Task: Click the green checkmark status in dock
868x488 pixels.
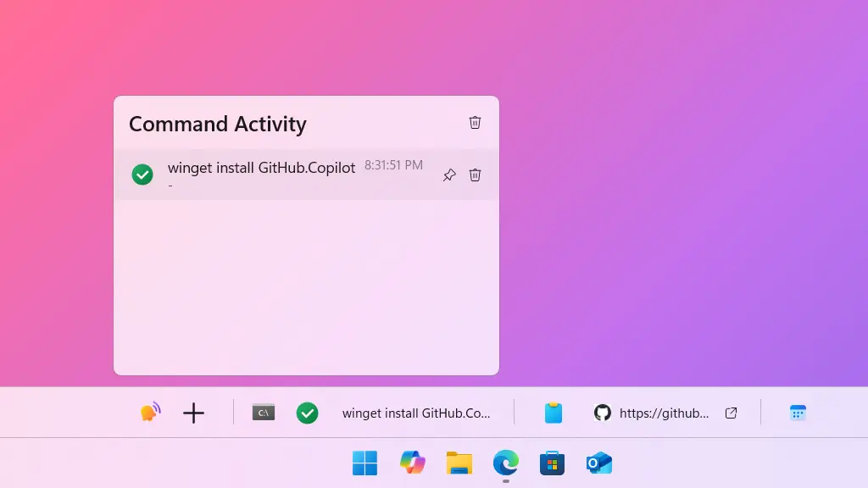Action: (307, 413)
